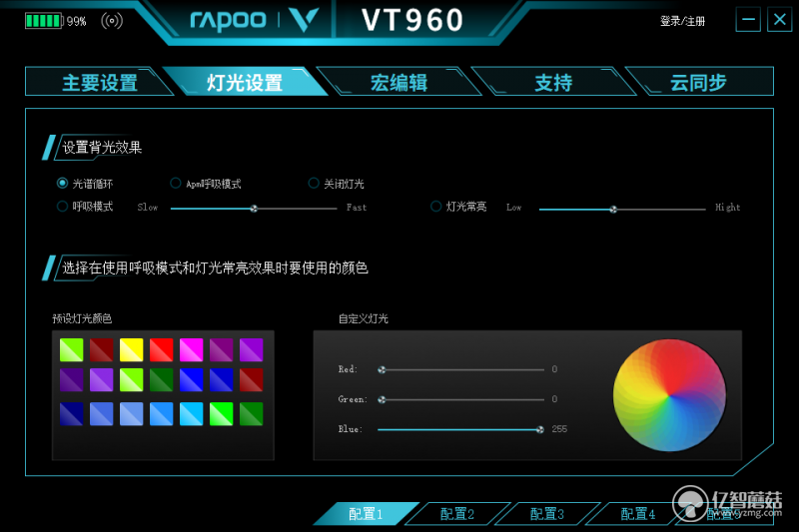Select the dark navy blue preset swatch
Image resolution: width=799 pixels, height=532 pixels.
(x=71, y=413)
